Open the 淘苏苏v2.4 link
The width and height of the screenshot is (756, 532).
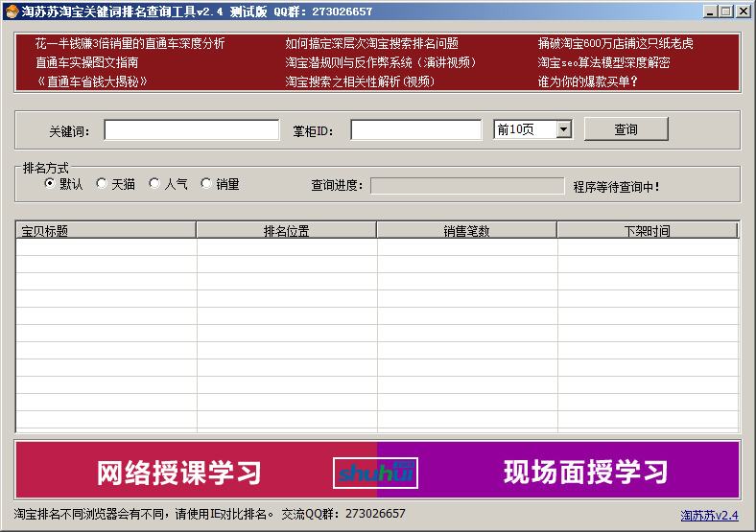709,516
